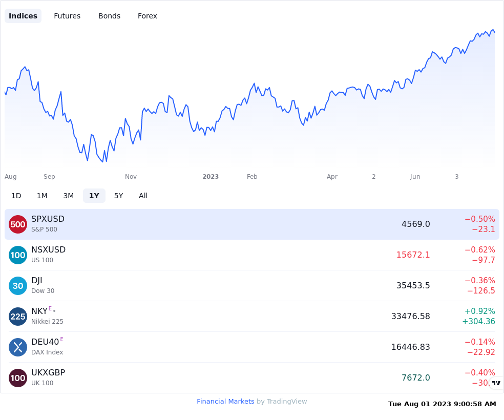
Task: Click the UK 100 maroon logo icon
Action: (18, 378)
